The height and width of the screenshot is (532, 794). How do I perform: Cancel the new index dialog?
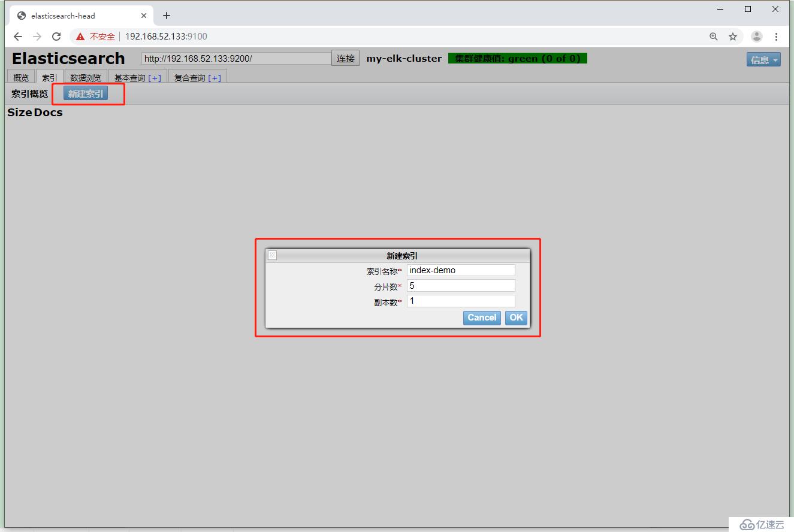point(482,318)
